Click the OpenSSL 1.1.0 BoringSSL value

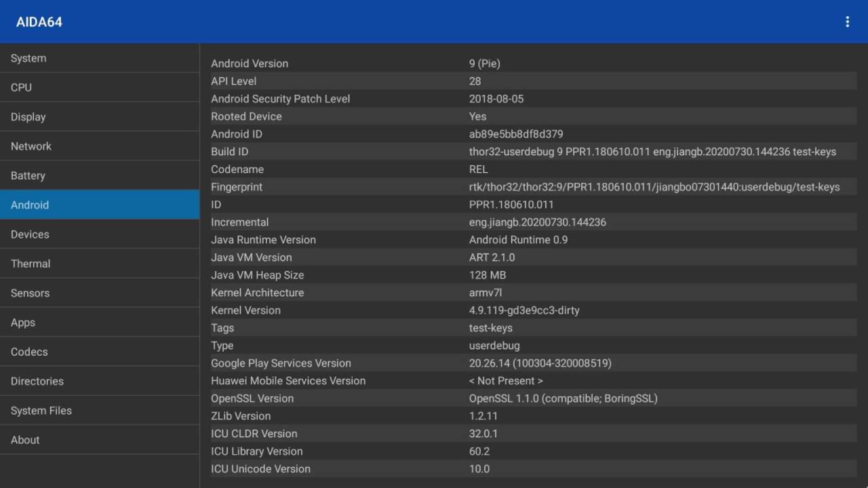564,399
